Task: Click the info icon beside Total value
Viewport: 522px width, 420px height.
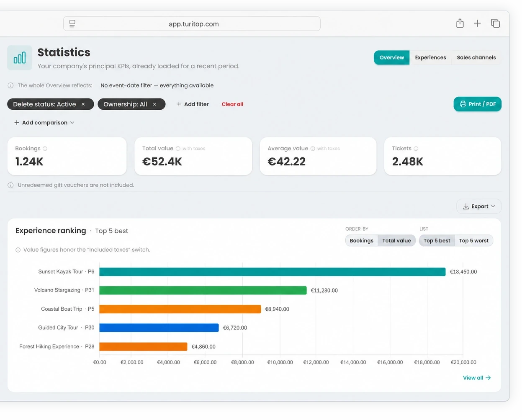Action: click(x=178, y=149)
